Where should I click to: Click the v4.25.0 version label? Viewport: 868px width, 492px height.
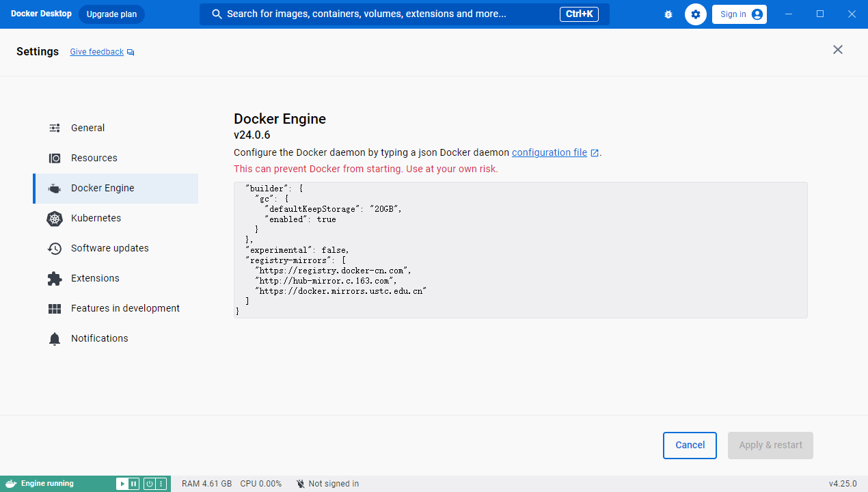(x=843, y=484)
